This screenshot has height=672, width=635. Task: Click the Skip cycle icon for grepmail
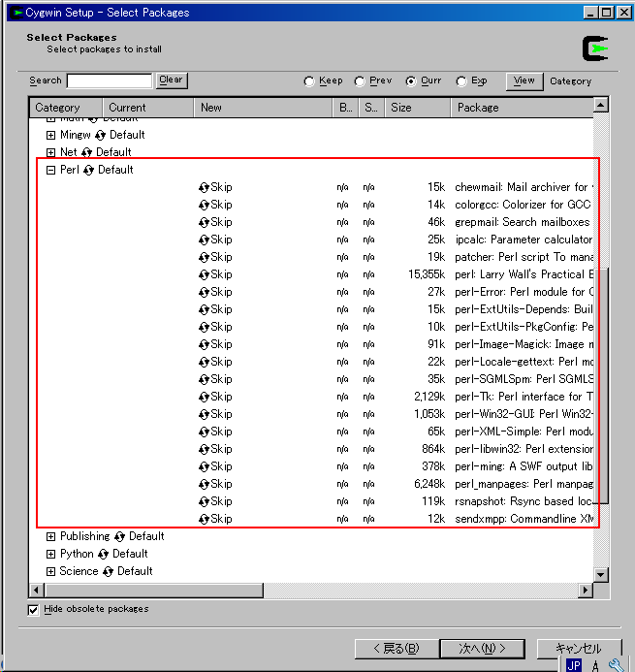point(205,222)
